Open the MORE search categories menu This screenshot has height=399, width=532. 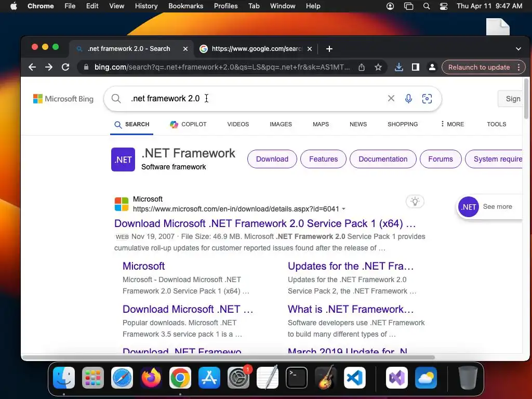click(452, 124)
